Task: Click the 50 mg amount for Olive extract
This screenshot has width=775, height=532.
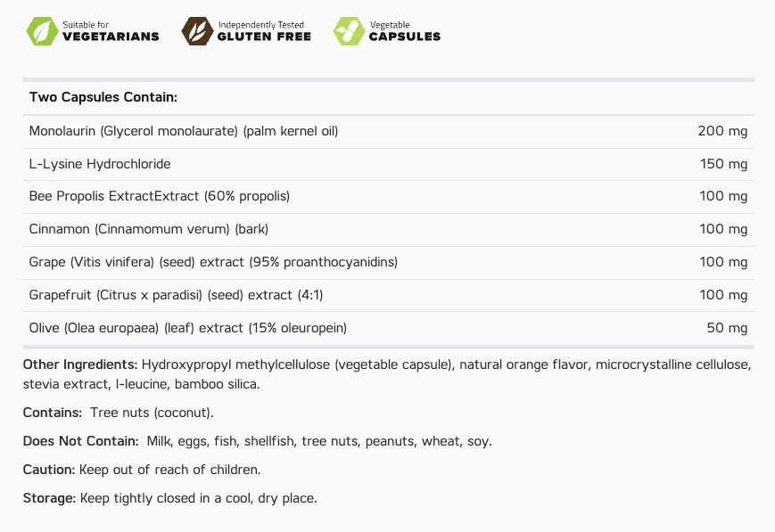Action: point(727,328)
